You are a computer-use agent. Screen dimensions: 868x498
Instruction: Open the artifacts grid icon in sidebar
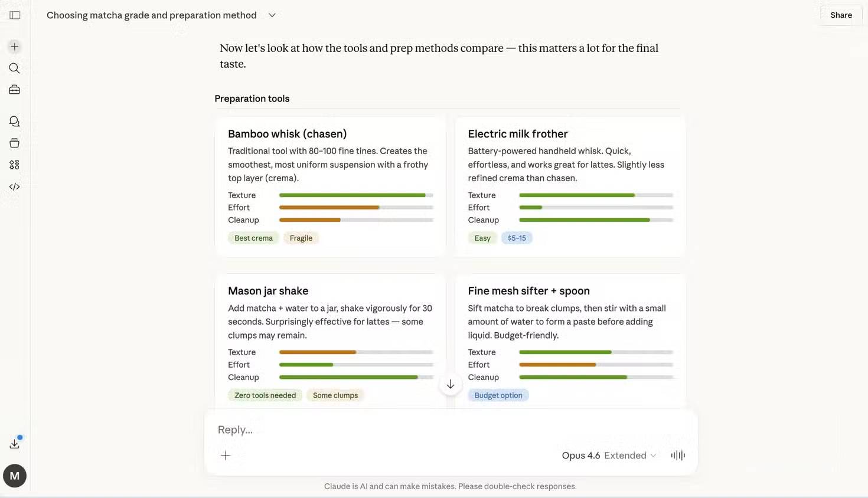pos(15,165)
